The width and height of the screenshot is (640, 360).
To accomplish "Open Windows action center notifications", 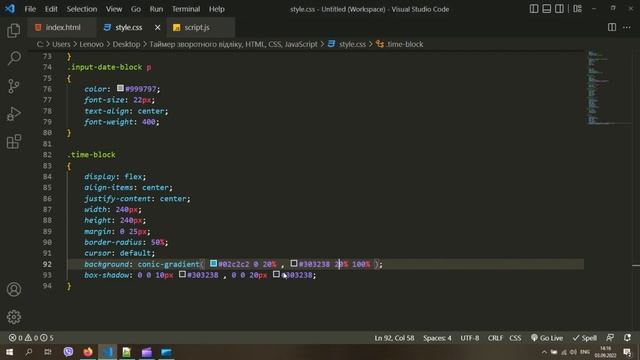I will [627, 352].
